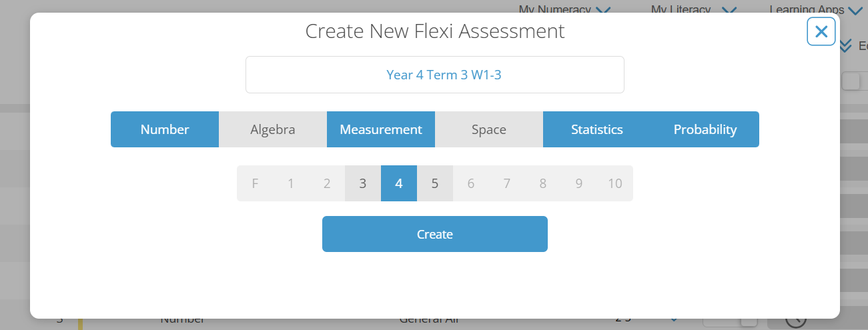Click the Create button
The width and height of the screenshot is (868, 330).
(435, 234)
